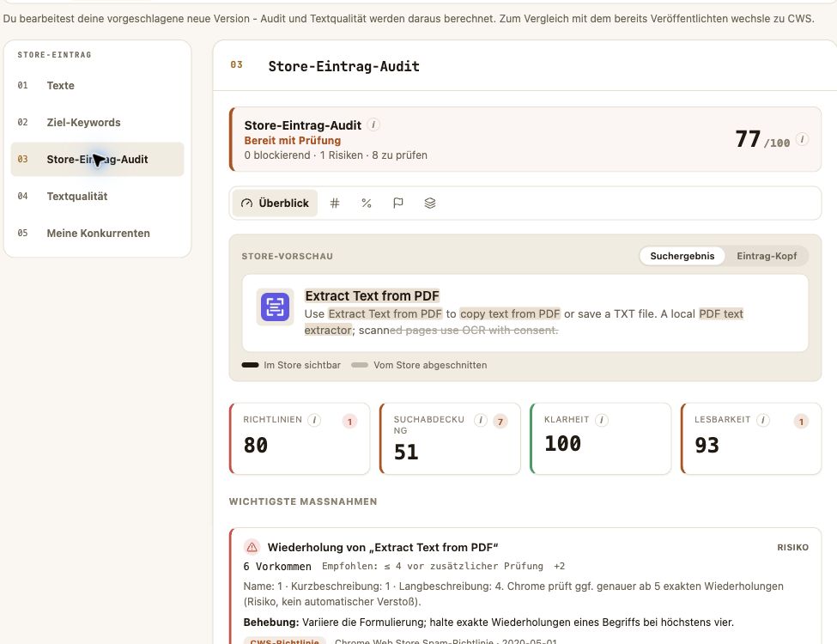
Task: Switch preview to Suchergebnis
Action: (x=682, y=256)
